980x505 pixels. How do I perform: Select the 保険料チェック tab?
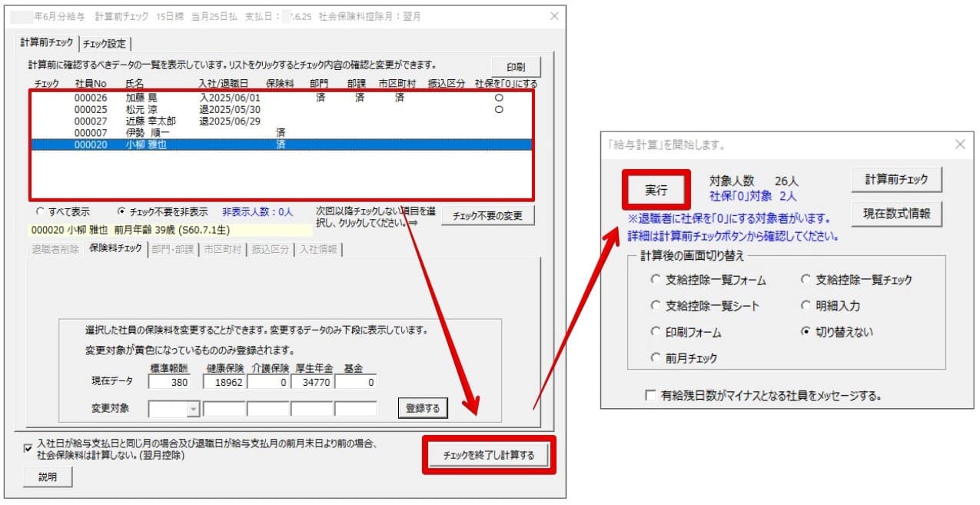(x=115, y=249)
